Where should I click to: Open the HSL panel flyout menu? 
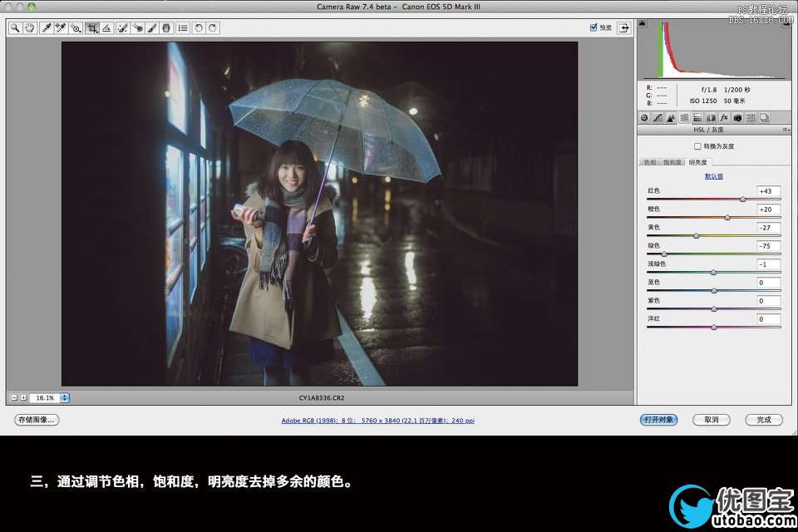coord(786,131)
